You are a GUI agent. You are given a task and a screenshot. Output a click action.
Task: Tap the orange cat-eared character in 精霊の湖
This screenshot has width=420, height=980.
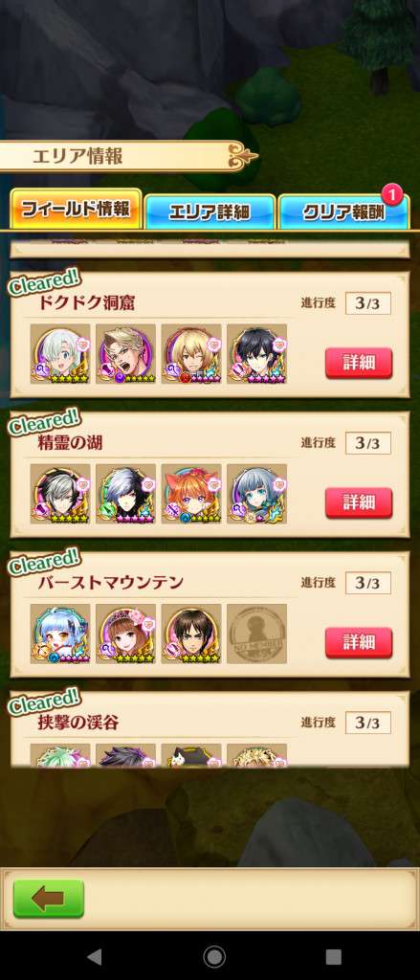tap(191, 493)
